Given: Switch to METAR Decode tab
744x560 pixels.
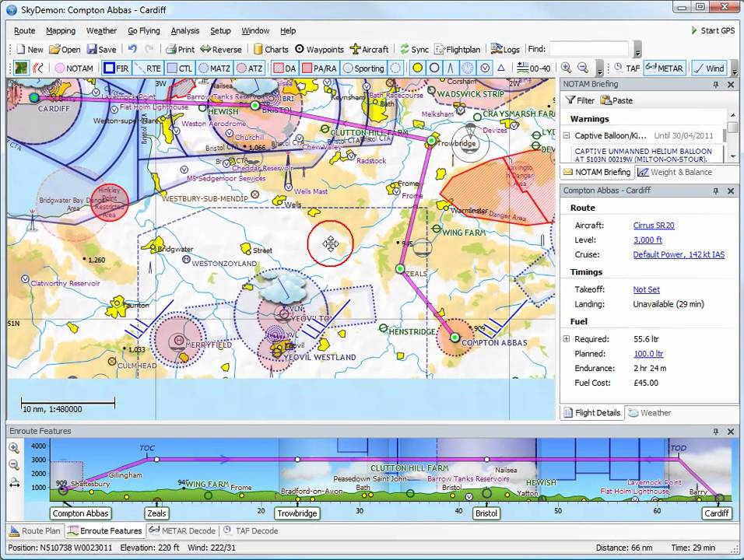Looking at the screenshot, I should coord(182,530).
